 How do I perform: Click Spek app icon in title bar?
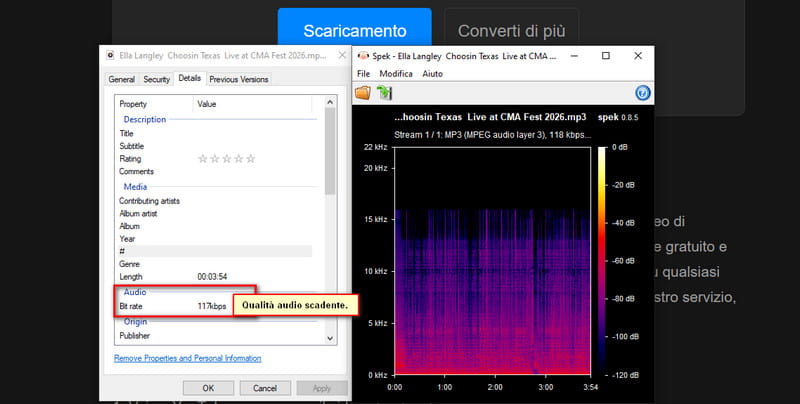[363, 56]
